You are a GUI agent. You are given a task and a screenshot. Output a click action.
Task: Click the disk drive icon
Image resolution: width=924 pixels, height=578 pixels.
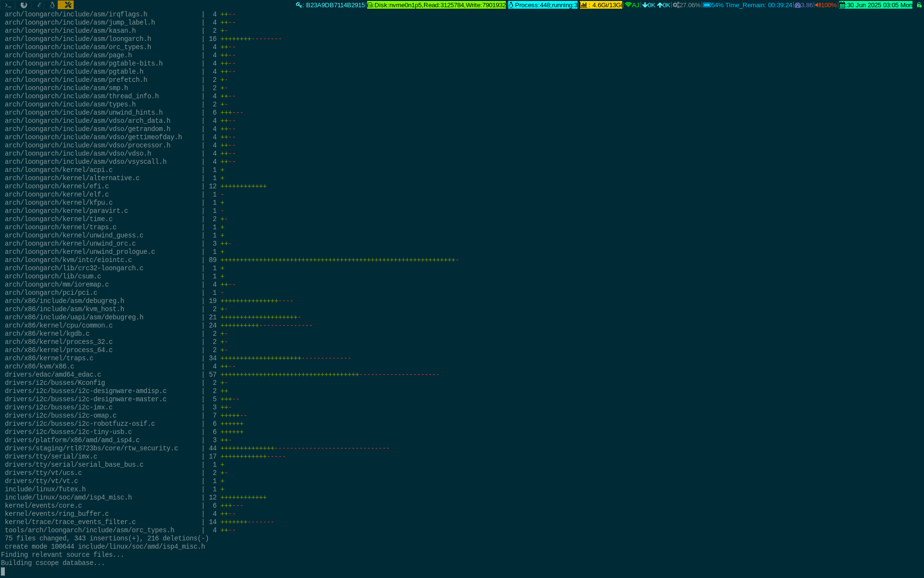click(x=370, y=5)
